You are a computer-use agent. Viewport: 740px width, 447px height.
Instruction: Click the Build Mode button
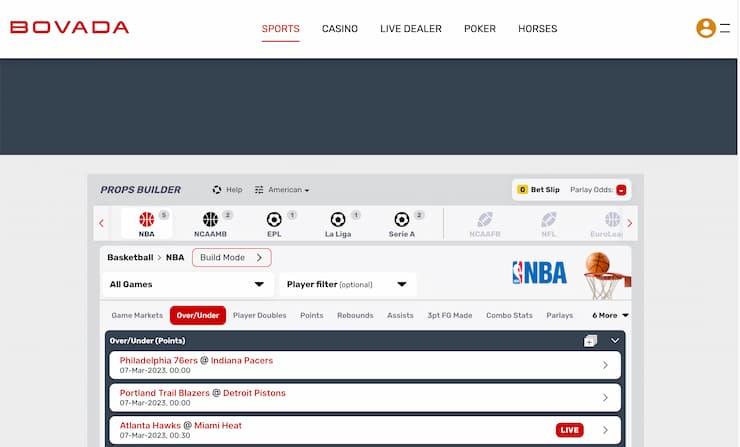pos(232,257)
